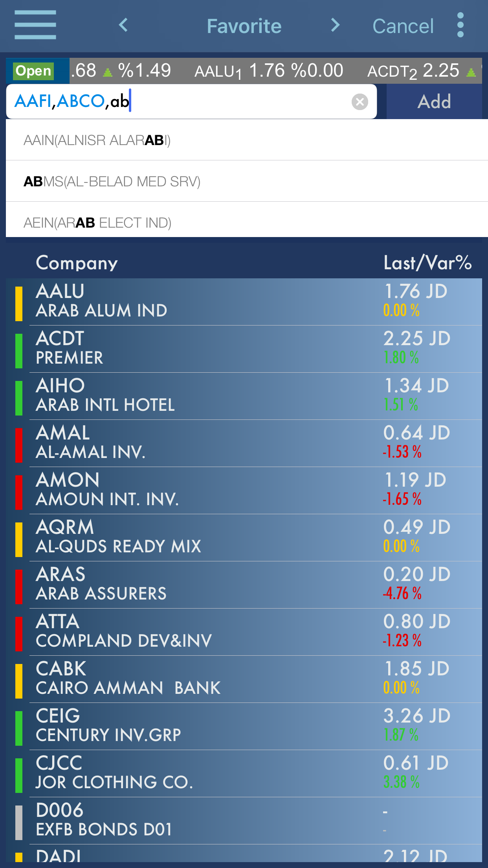Screen dimensions: 488x868
Task: Open the three-dot more options menu
Action: click(x=460, y=25)
